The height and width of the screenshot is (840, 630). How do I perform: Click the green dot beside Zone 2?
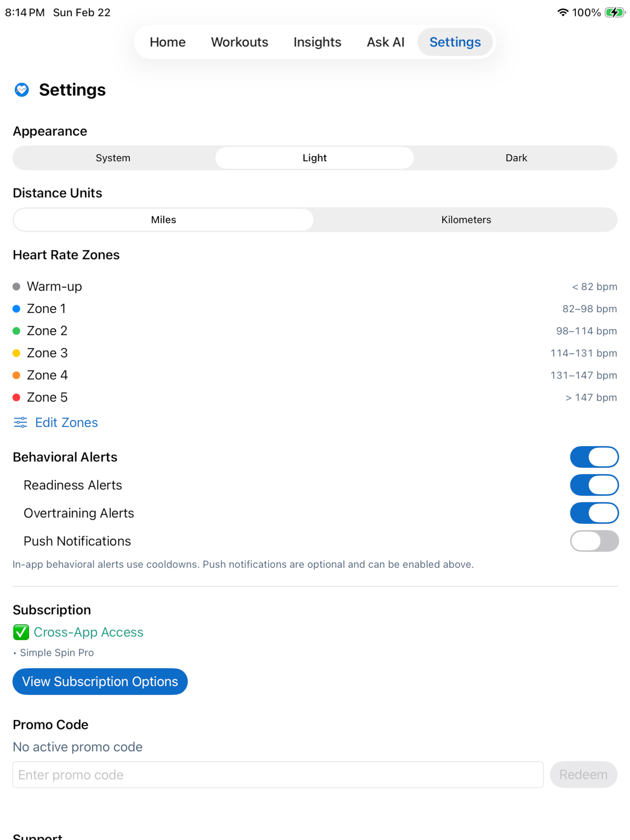(x=16, y=331)
